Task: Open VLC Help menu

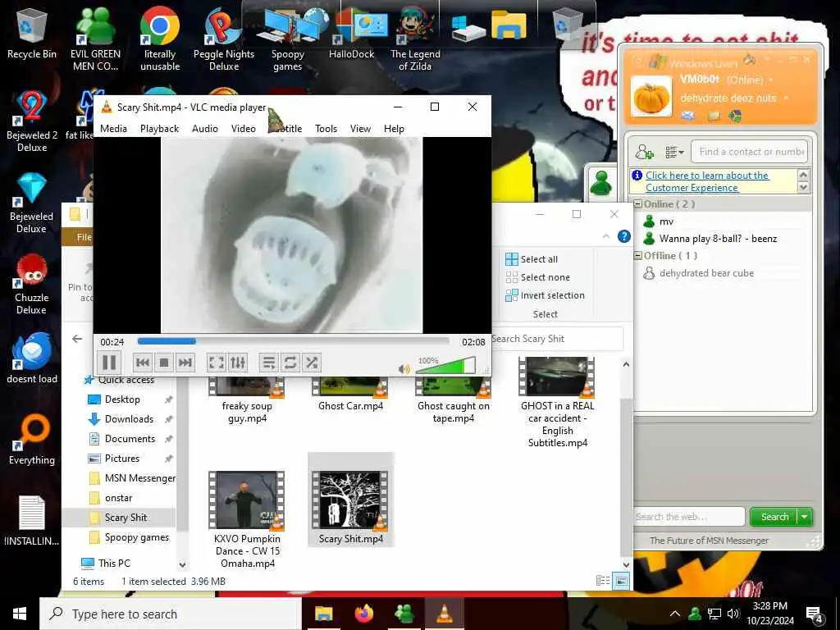Action: 394,129
